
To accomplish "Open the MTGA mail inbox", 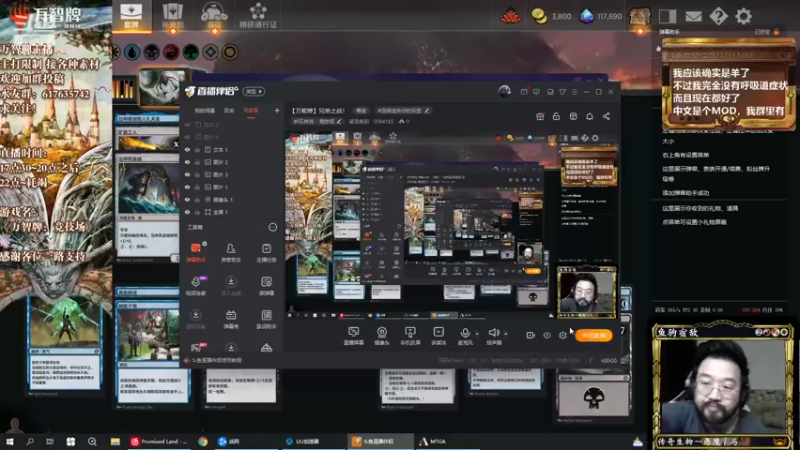I will (693, 16).
